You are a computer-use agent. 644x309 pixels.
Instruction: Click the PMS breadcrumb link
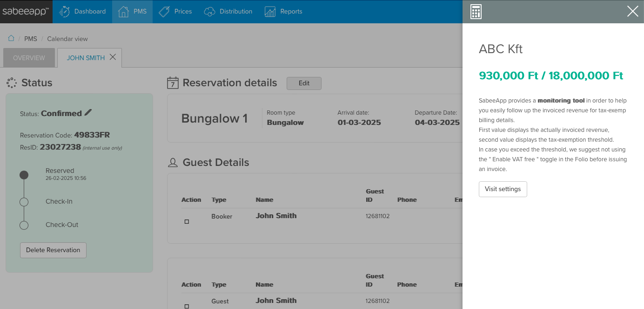[x=31, y=39]
